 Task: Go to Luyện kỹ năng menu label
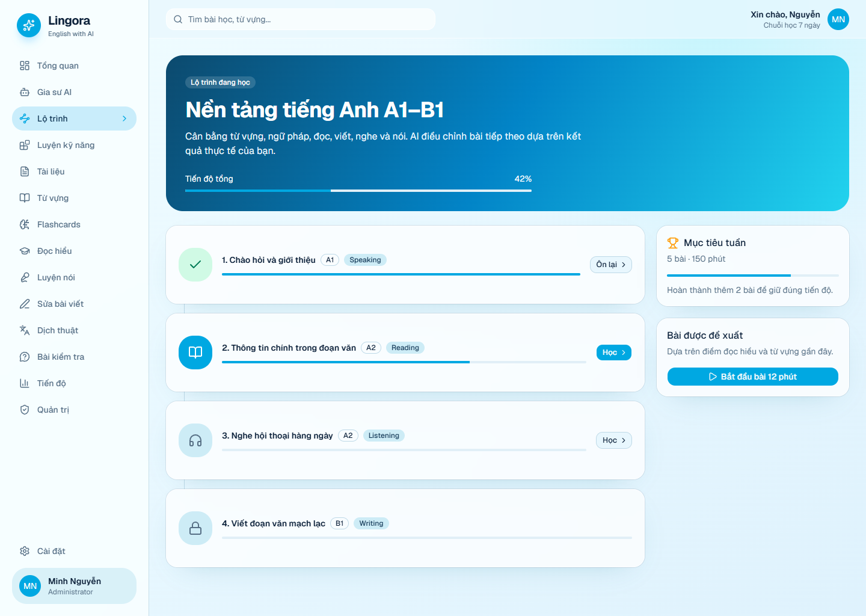[x=66, y=145]
